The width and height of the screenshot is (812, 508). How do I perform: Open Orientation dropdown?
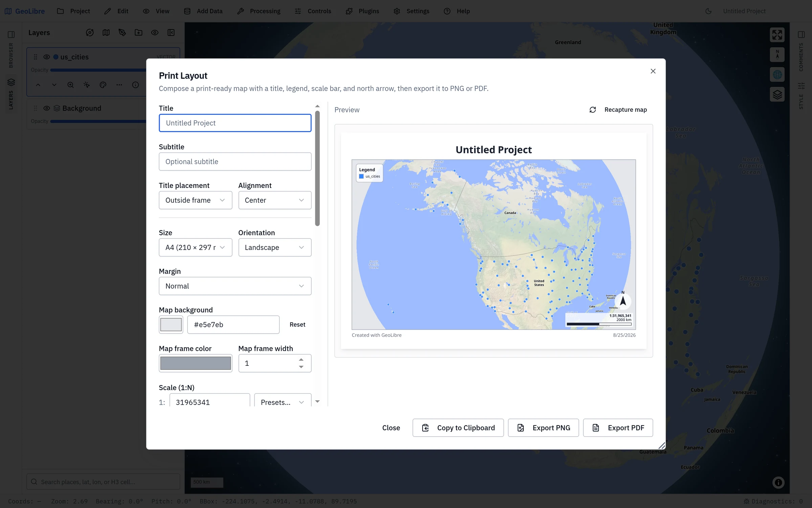[274, 248]
